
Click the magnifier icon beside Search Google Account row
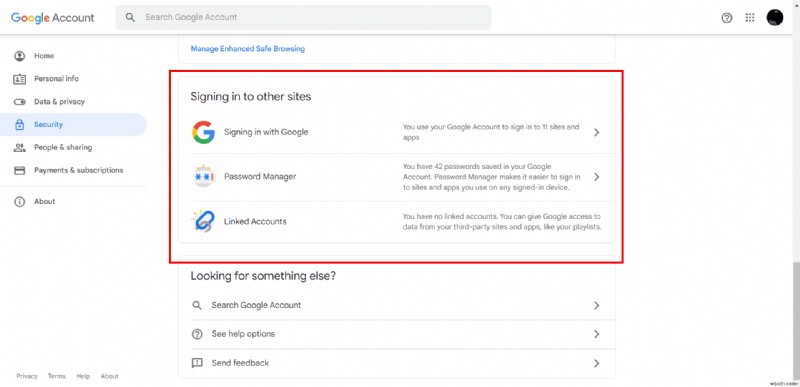(x=197, y=305)
